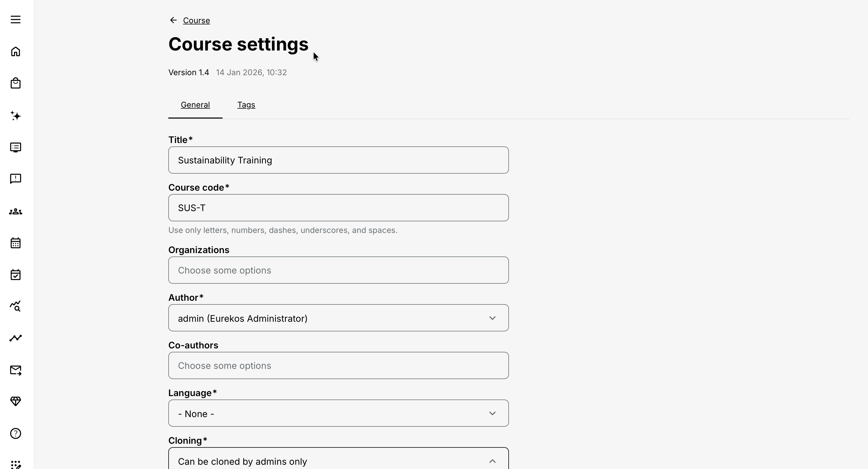Click the sparkle AI icon
This screenshot has height=469, width=868.
click(16, 115)
